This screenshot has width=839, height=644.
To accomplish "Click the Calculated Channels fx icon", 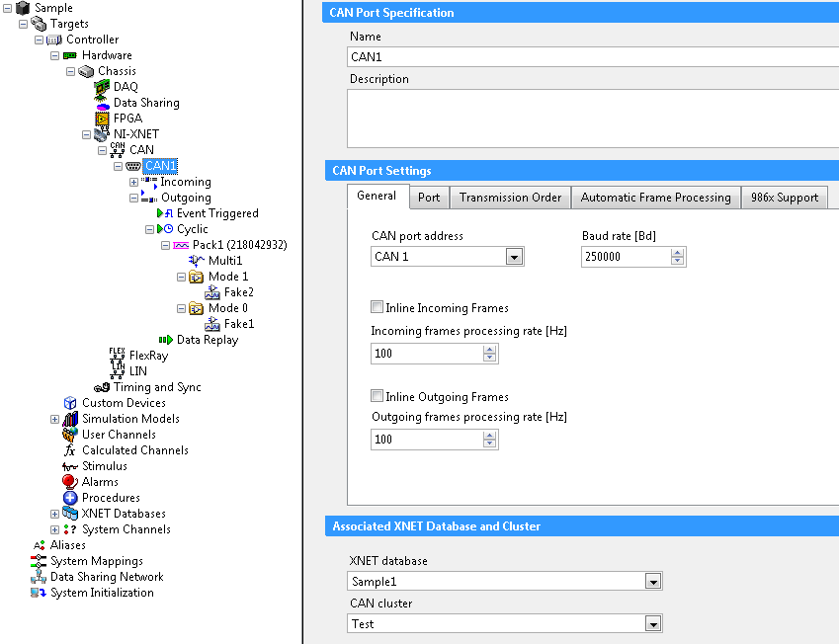I will tap(70, 450).
